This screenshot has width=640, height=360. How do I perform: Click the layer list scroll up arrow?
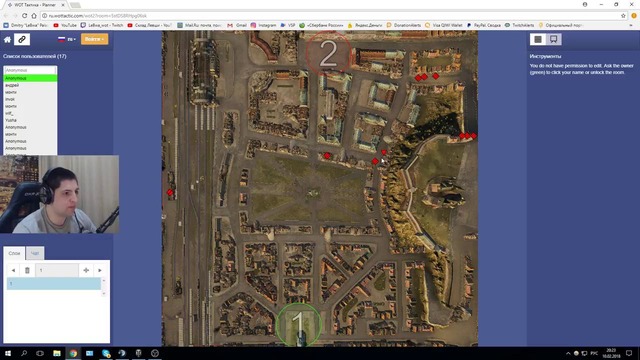point(104,280)
